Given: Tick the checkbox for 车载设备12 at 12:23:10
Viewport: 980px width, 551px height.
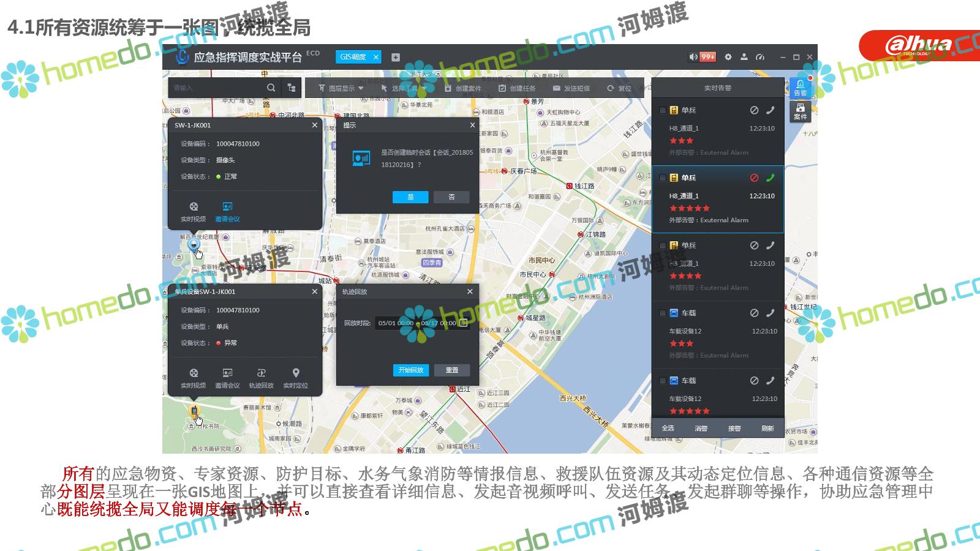Looking at the screenshot, I should coord(662,313).
